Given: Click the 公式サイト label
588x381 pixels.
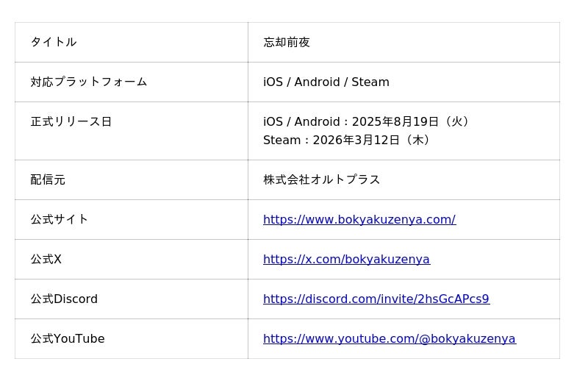Looking at the screenshot, I should (60, 220).
